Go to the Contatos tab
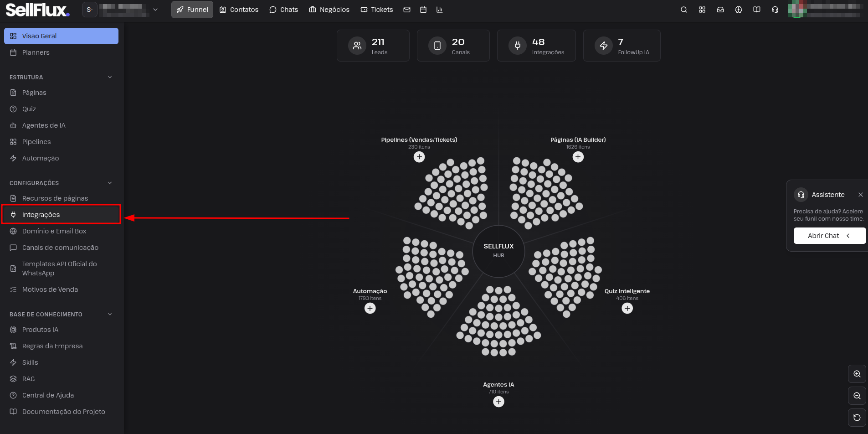Screen dimensions: 868x434 (x=239, y=10)
